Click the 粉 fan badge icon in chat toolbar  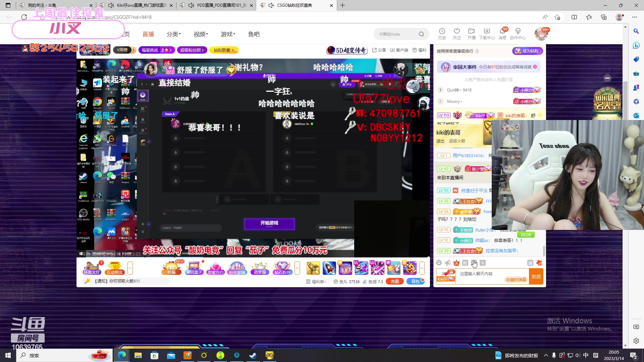point(465,263)
